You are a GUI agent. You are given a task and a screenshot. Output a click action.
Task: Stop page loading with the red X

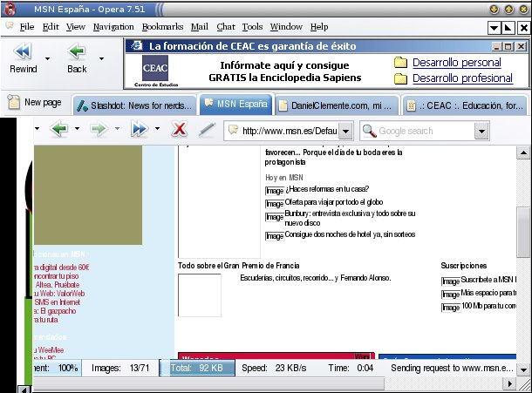point(179,129)
